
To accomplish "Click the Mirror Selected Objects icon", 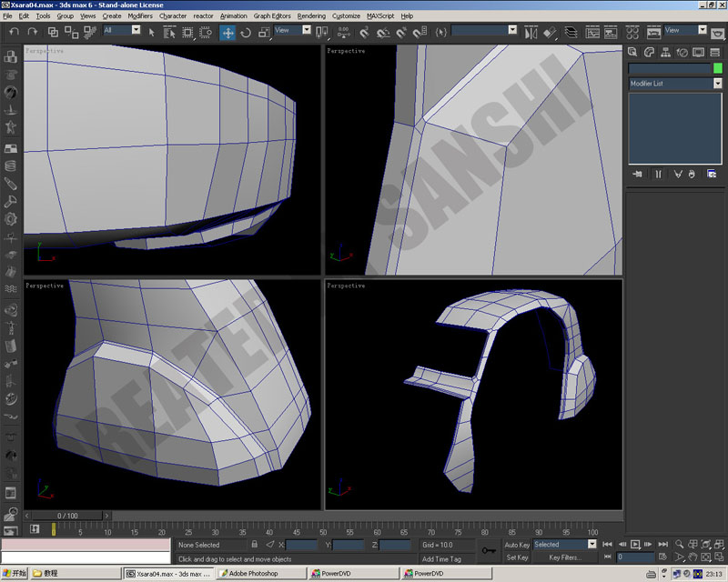I will point(531,33).
